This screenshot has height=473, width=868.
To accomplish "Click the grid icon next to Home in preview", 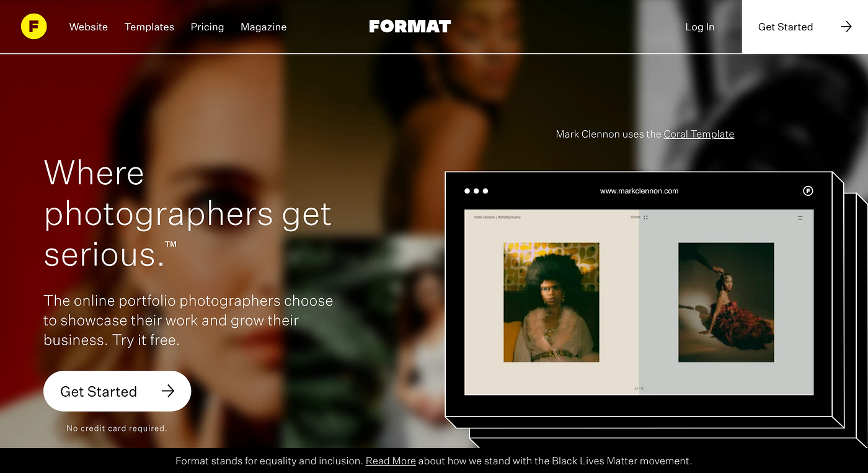I will (x=645, y=218).
